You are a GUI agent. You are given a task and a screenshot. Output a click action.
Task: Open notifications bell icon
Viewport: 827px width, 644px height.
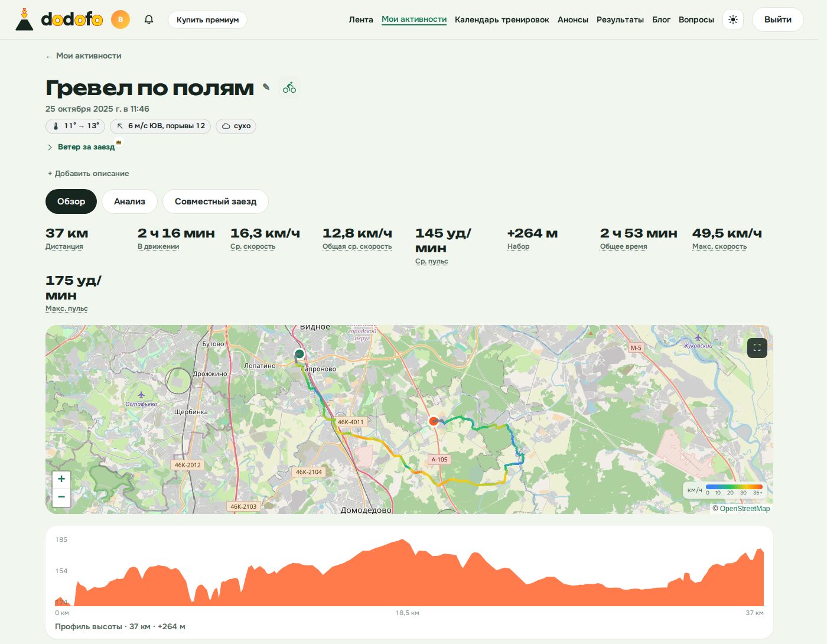coord(149,19)
